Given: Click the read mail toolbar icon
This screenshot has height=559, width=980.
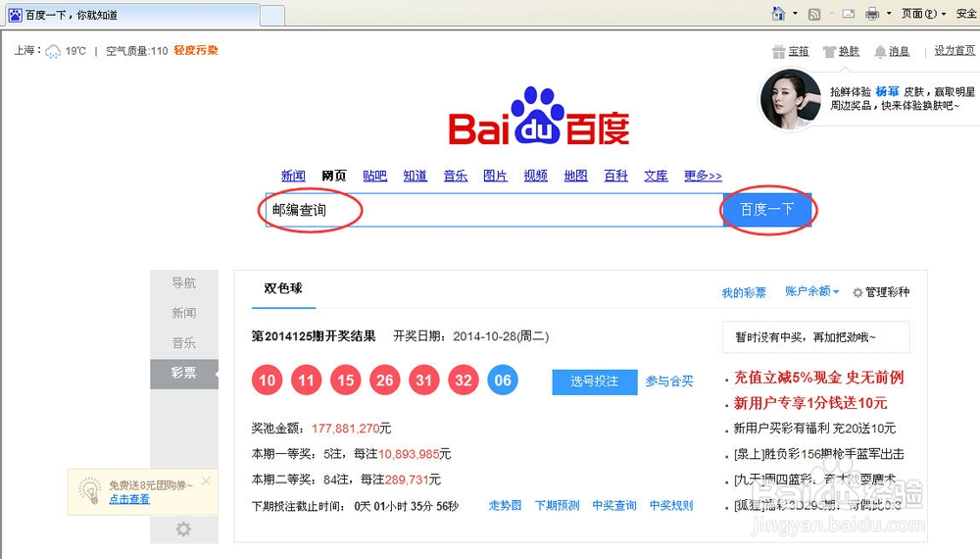Looking at the screenshot, I should (x=848, y=13).
